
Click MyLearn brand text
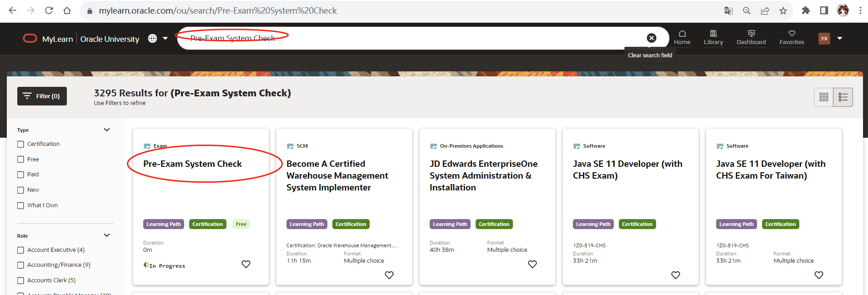coord(57,39)
